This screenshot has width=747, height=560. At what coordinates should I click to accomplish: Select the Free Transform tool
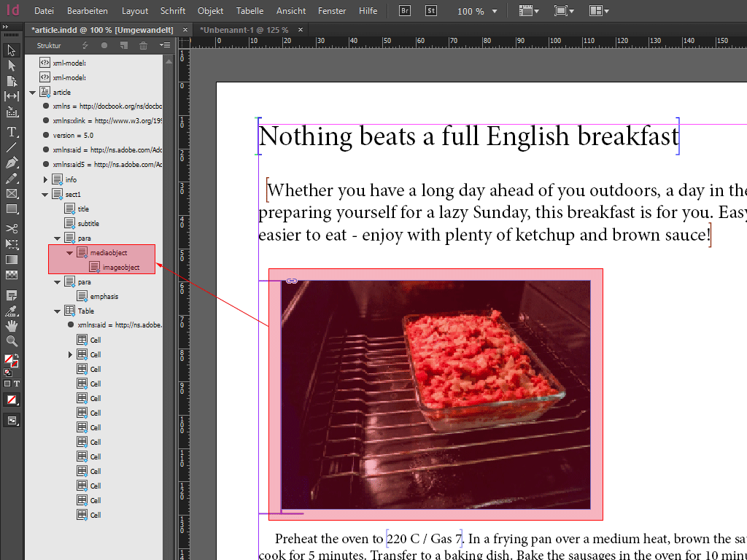[x=12, y=244]
